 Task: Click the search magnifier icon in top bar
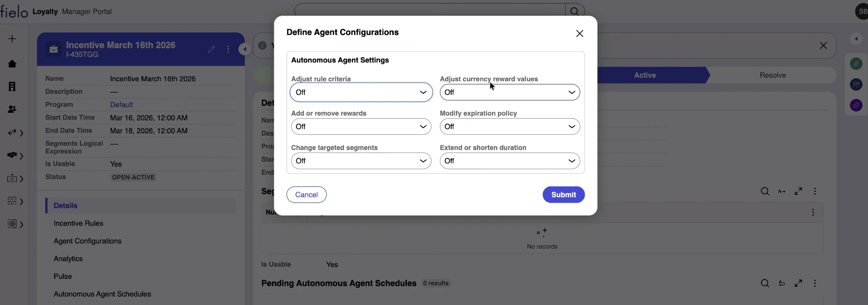[575, 11]
